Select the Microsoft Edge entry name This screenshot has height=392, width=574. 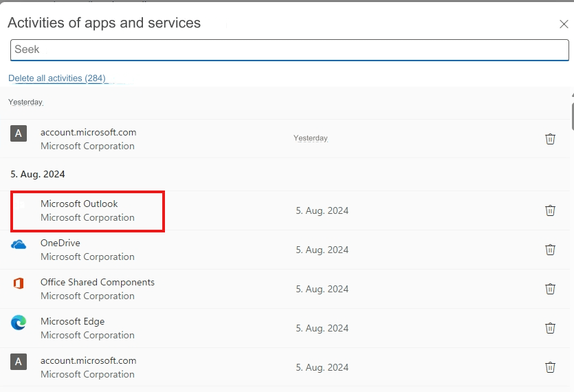coord(72,321)
